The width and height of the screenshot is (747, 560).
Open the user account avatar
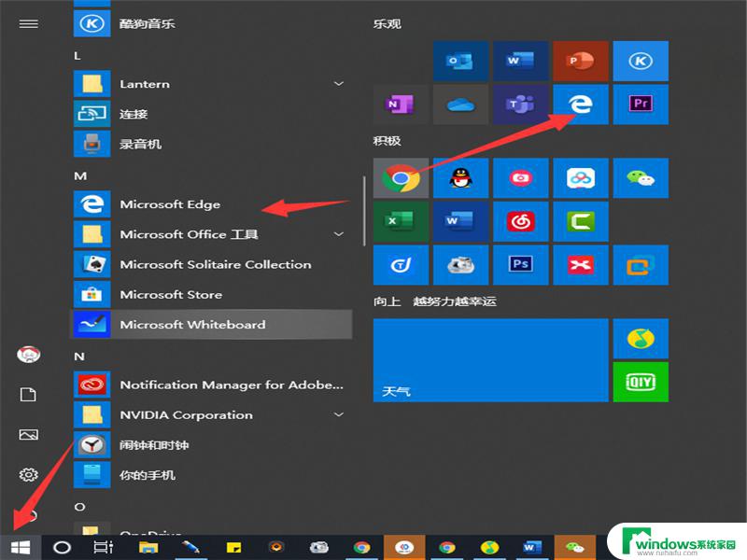click(29, 355)
